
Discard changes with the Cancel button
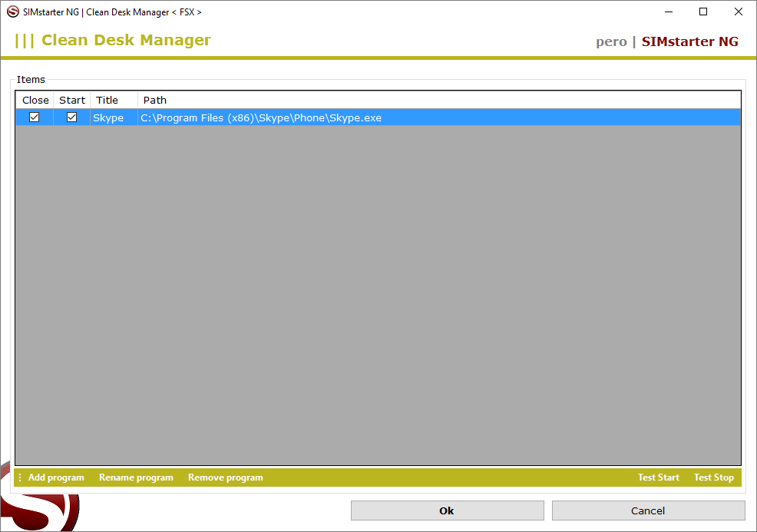(648, 511)
